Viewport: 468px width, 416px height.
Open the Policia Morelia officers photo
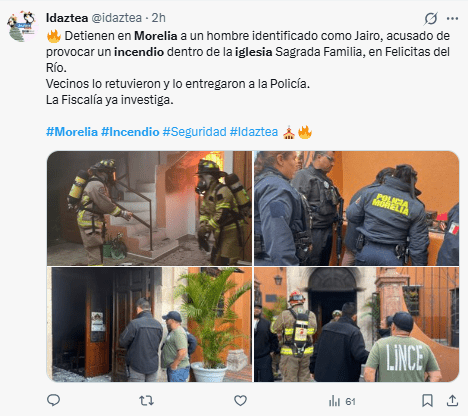357,208
